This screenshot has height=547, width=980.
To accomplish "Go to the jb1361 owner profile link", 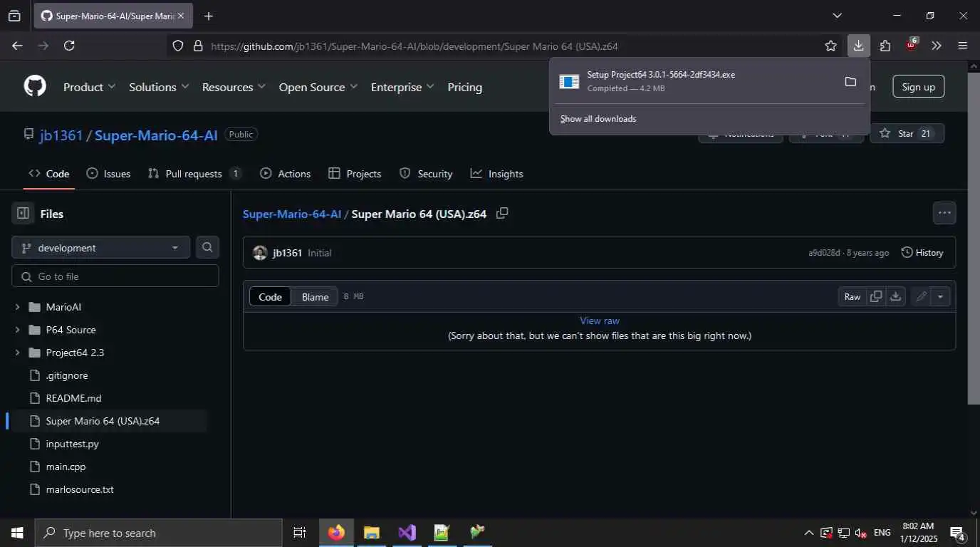I will click(x=61, y=135).
